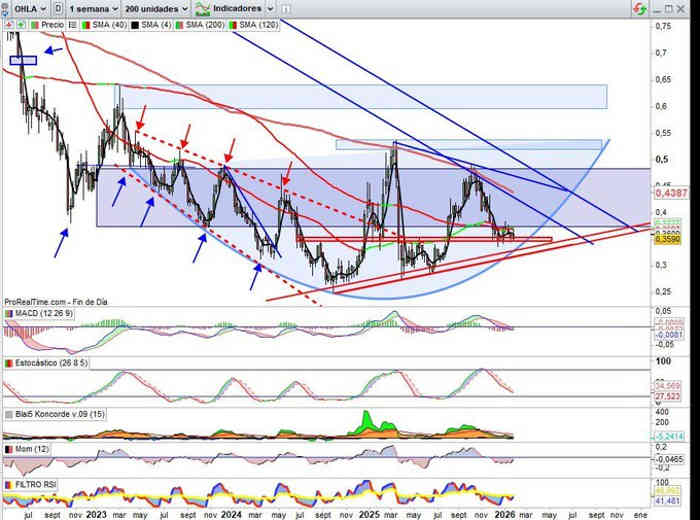The image size is (700, 520).
Task: Click the MACD (12 26 9) label
Action: 37,316
